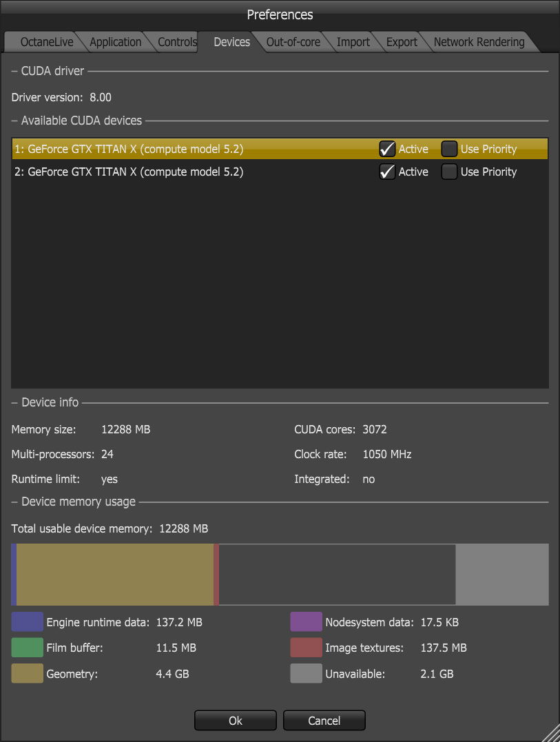Click the purple Nodesystem data swatch
Image resolution: width=560 pixels, height=742 pixels.
306,622
